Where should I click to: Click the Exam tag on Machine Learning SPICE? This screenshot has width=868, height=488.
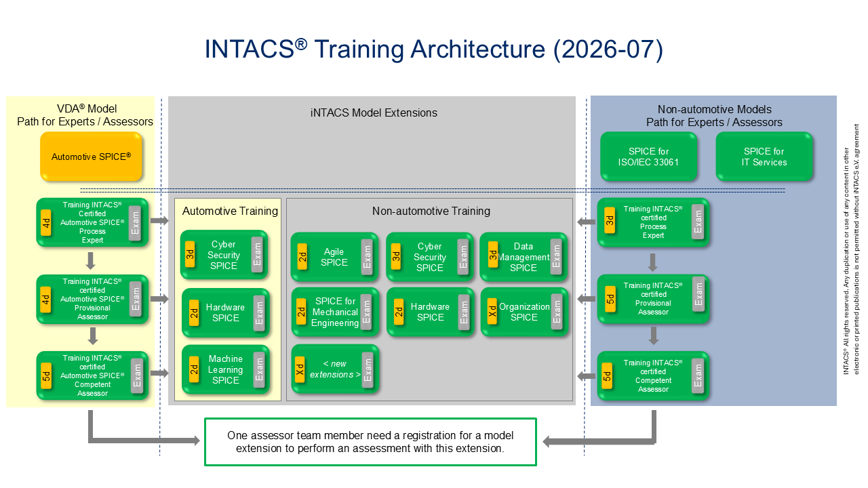pos(259,369)
